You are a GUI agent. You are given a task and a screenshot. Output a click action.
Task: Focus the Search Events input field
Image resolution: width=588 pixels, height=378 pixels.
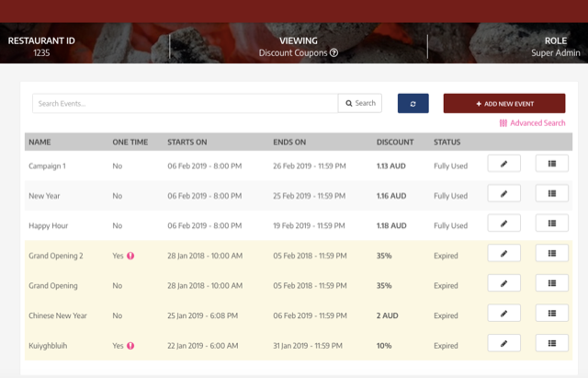(x=185, y=103)
